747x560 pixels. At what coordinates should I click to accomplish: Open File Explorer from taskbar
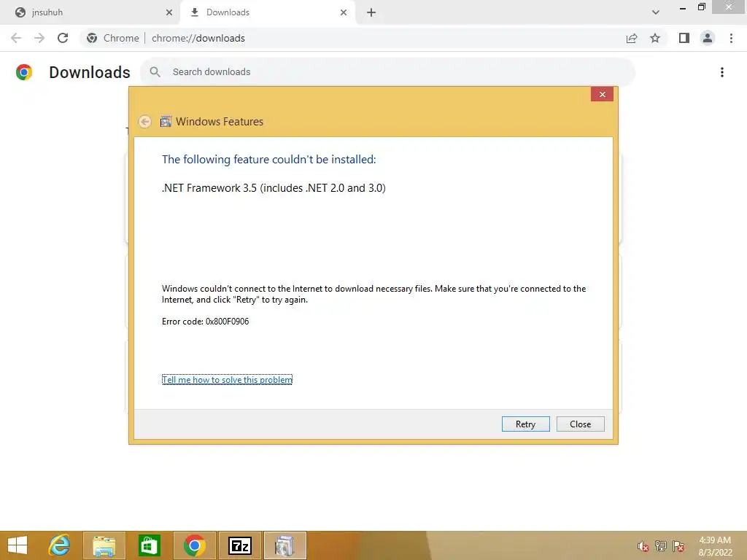104,545
